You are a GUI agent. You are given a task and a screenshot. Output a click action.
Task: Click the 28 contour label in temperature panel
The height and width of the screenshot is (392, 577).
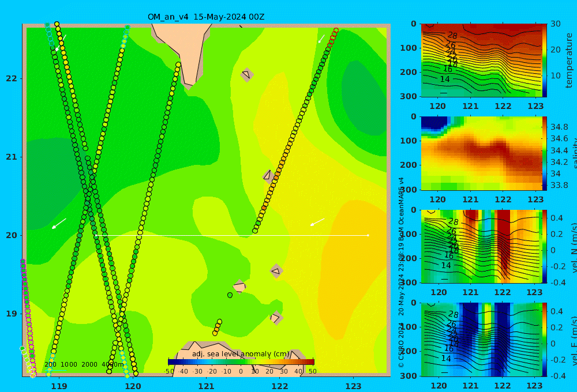tap(452, 35)
